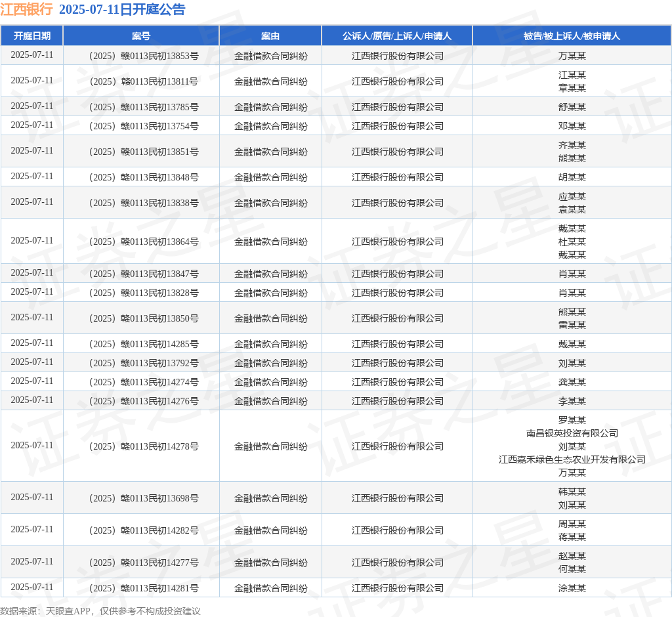Click the 开庭日期 column header
Viewport: 672px width, 617px height.
click(x=32, y=36)
